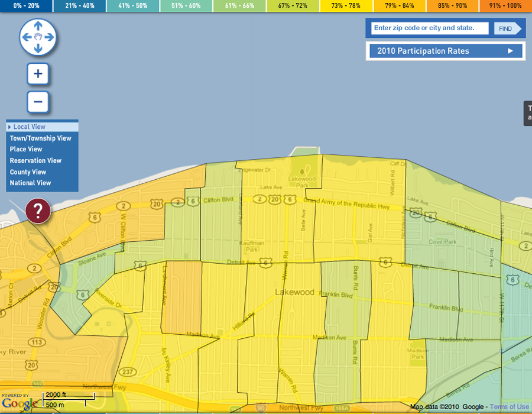Pan the map left with arrow
532x414 pixels.
click(26, 37)
